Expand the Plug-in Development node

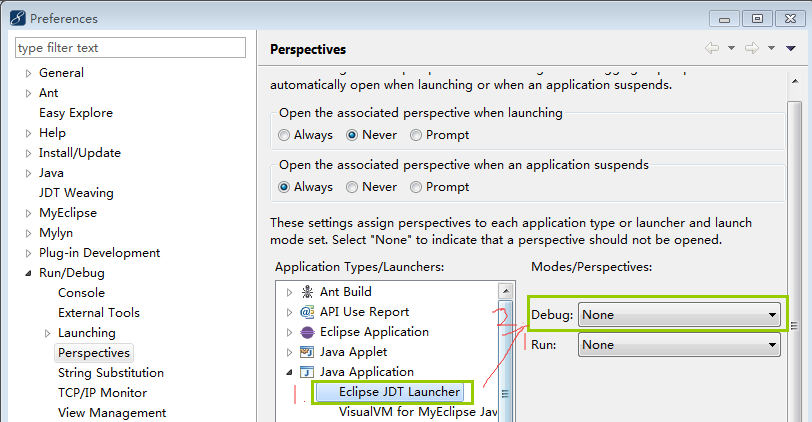pos(28,254)
